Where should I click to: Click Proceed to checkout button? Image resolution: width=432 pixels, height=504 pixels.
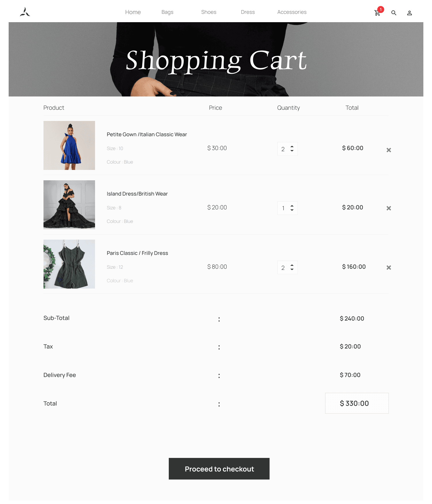pos(219,469)
